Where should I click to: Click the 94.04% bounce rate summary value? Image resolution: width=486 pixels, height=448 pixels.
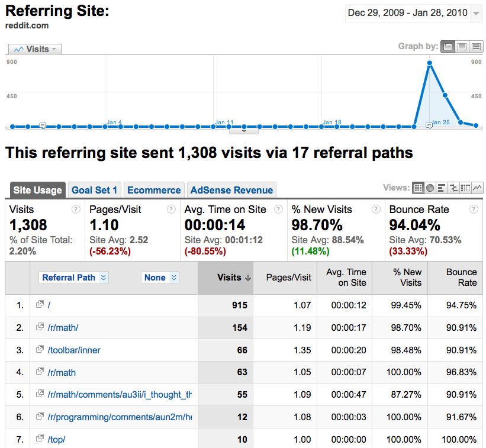415,225
